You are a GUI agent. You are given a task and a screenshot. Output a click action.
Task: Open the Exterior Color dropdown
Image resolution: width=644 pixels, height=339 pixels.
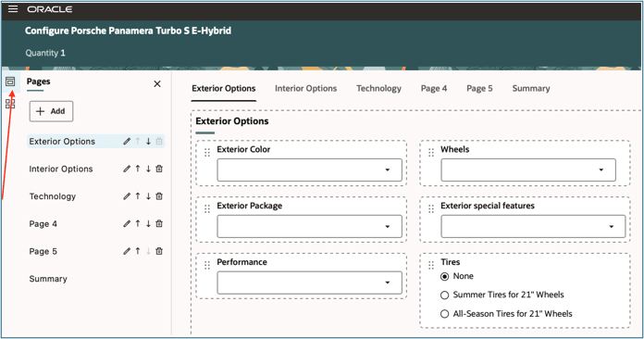[309, 169]
